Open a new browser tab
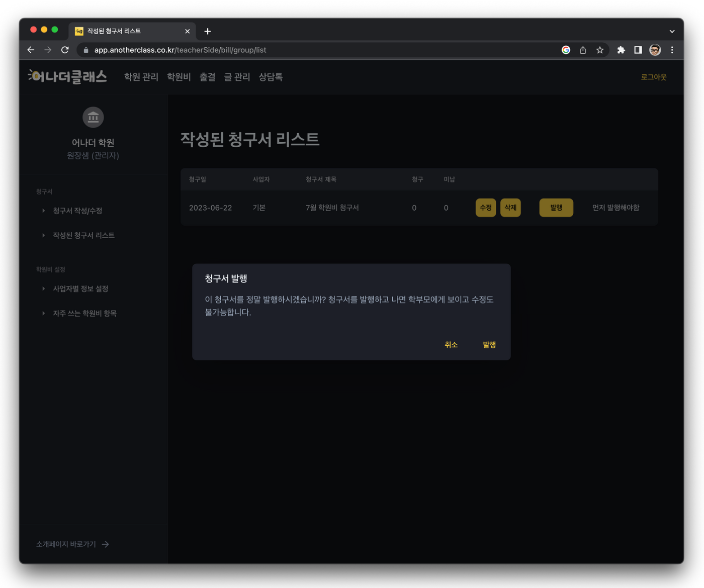Screen dimensions: 704x588 point(208,31)
